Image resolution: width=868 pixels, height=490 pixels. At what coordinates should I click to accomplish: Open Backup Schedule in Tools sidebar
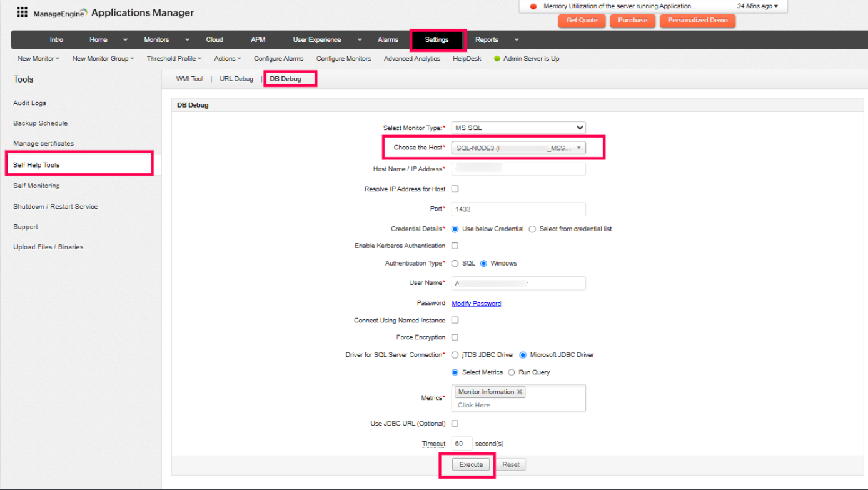click(41, 124)
